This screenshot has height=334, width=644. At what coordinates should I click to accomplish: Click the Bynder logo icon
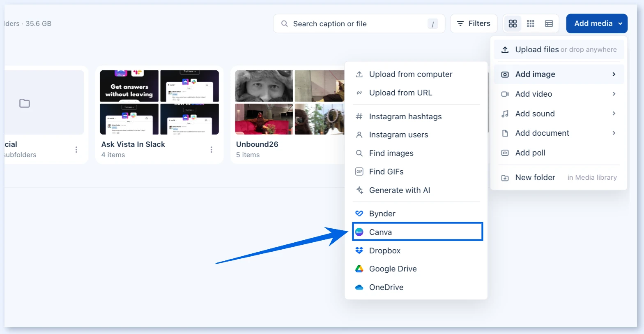[359, 213]
